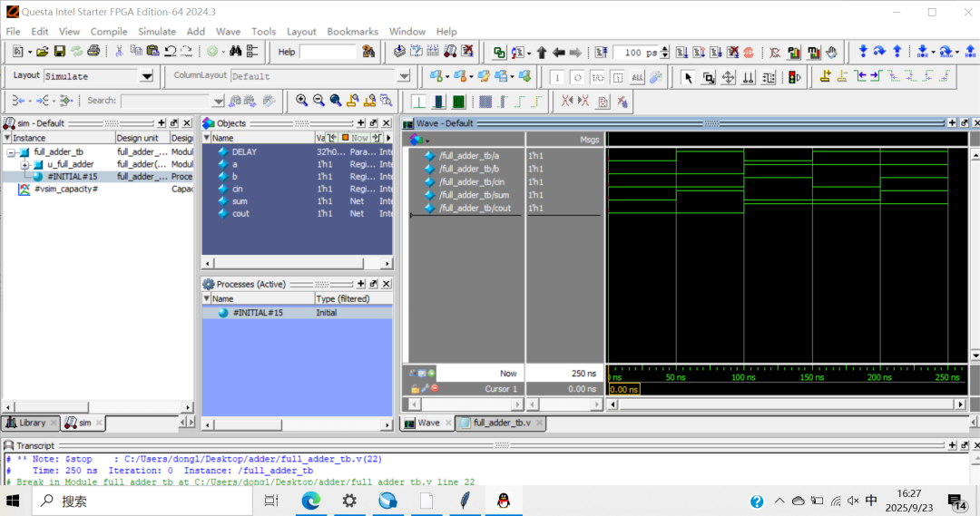Click the Print icon in the toolbar
This screenshot has width=980, height=516.
coord(93,52)
